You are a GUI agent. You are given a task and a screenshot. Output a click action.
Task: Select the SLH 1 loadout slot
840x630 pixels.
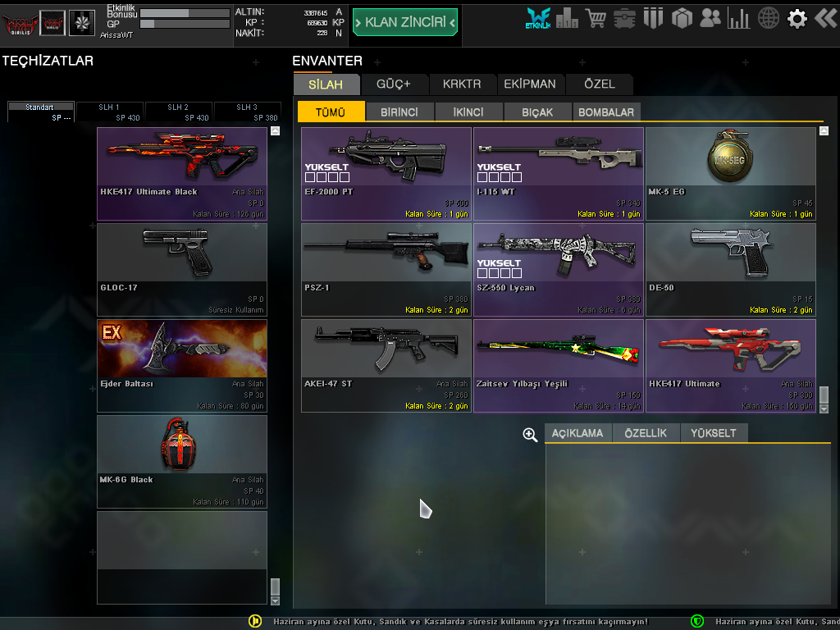coord(110,112)
